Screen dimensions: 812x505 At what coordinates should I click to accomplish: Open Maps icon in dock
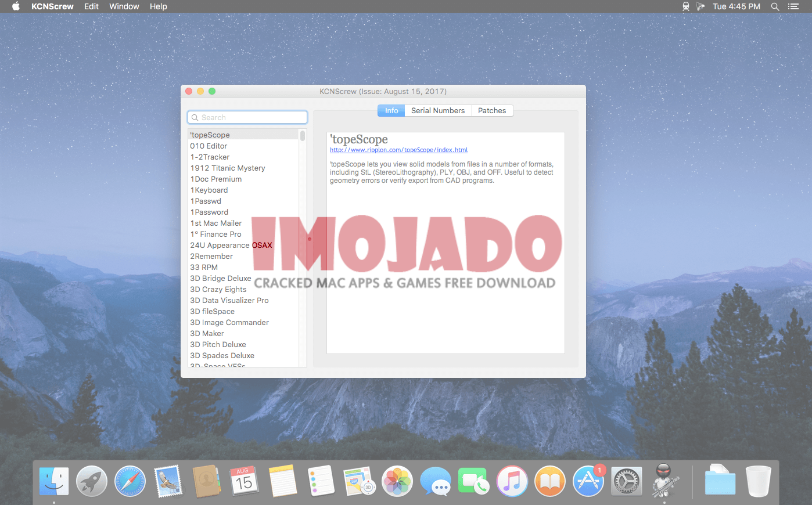tap(359, 481)
